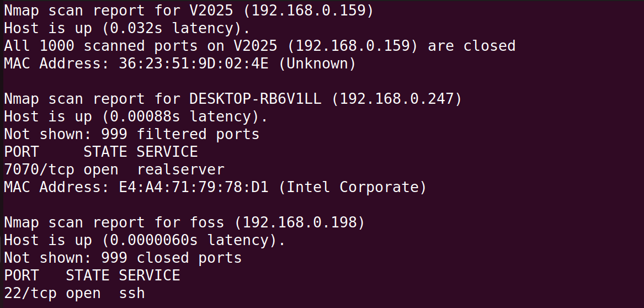This screenshot has width=644, height=308.
Task: Click the word 'closed' in all-ports line
Action: coord(489,46)
